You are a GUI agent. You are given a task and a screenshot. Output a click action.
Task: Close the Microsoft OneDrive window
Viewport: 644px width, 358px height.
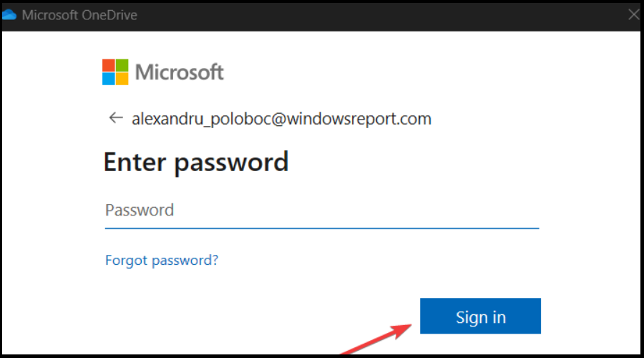pos(634,15)
